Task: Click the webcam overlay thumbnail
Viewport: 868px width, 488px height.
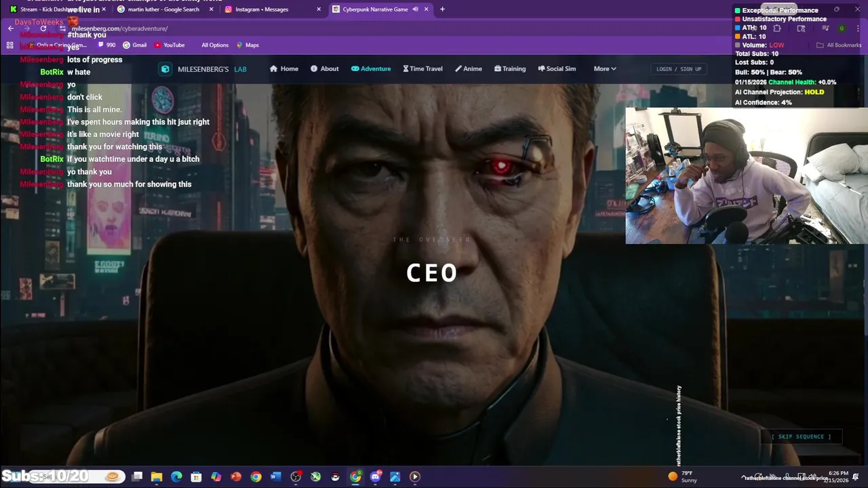Action: pyautogui.click(x=747, y=176)
